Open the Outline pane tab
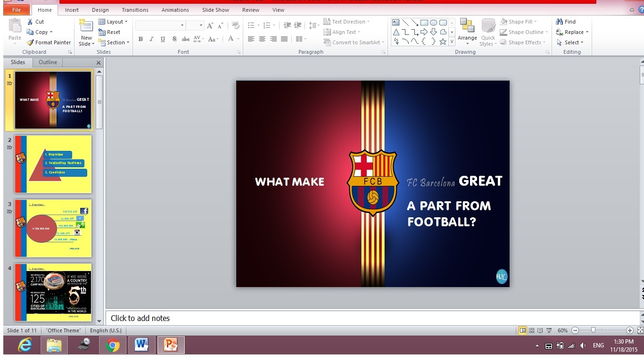The width and height of the screenshot is (644, 362). [x=48, y=62]
